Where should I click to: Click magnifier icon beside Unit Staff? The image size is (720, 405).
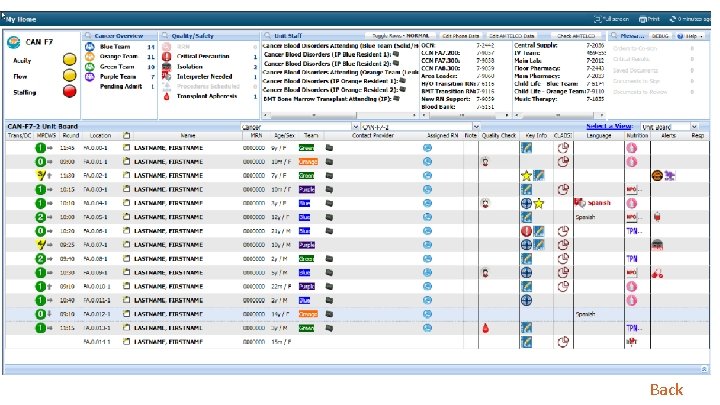click(267, 36)
